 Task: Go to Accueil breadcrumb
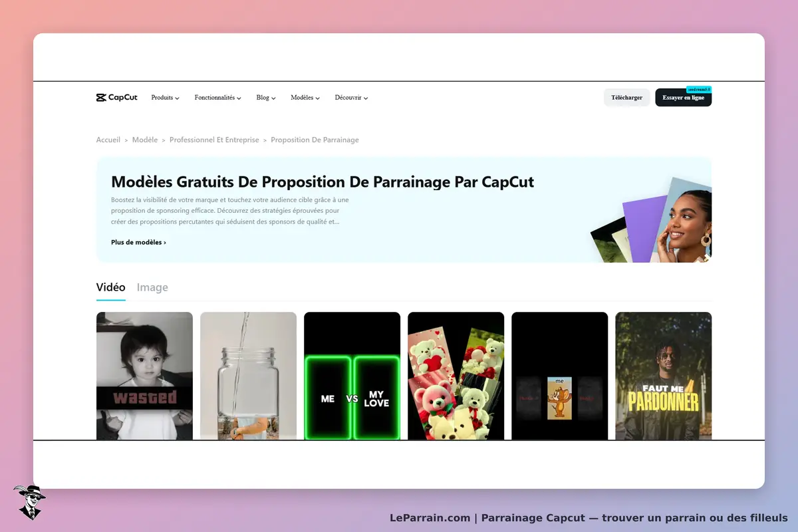tap(108, 140)
